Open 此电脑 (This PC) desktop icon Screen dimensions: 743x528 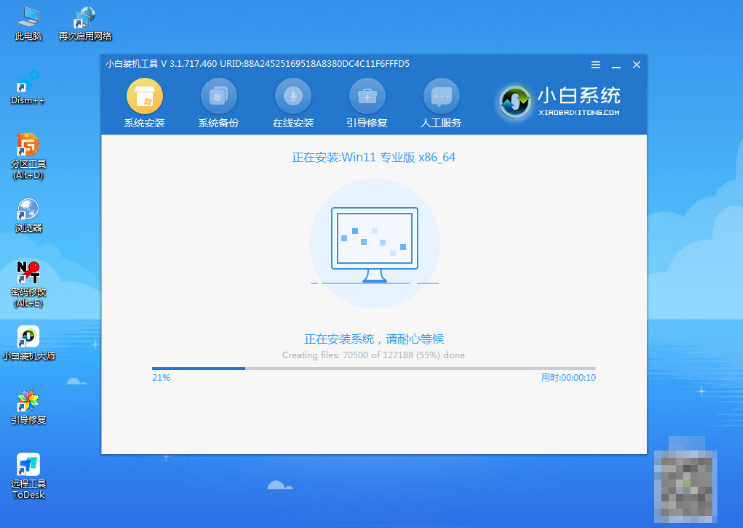28,22
